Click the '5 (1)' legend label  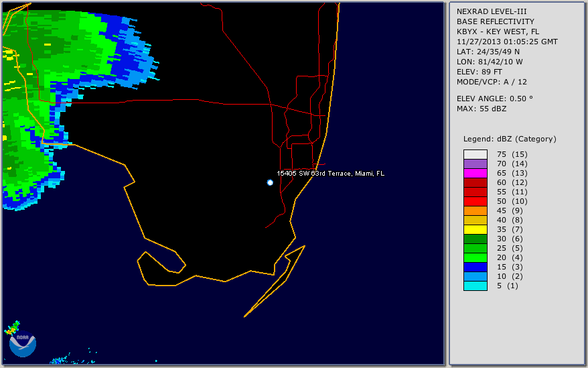(508, 286)
